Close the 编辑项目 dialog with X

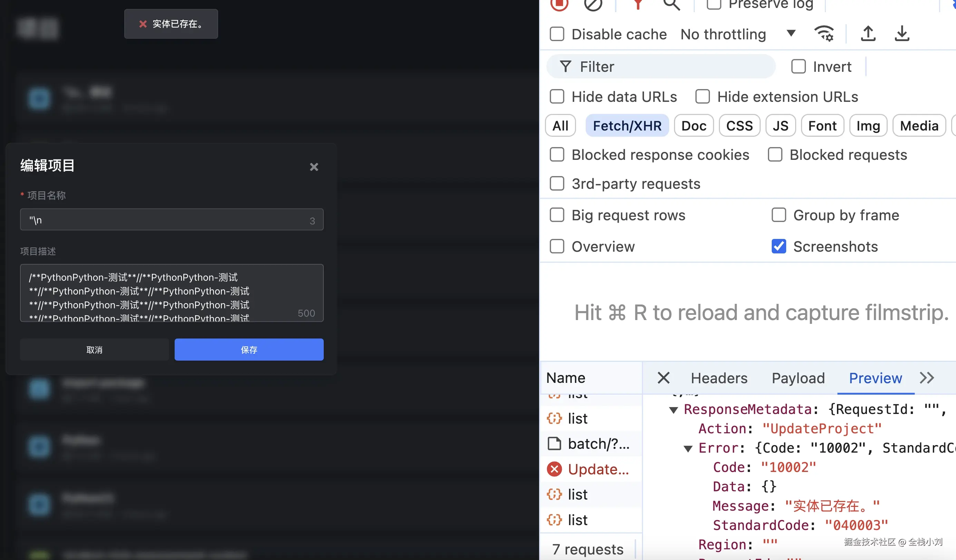coord(314,167)
